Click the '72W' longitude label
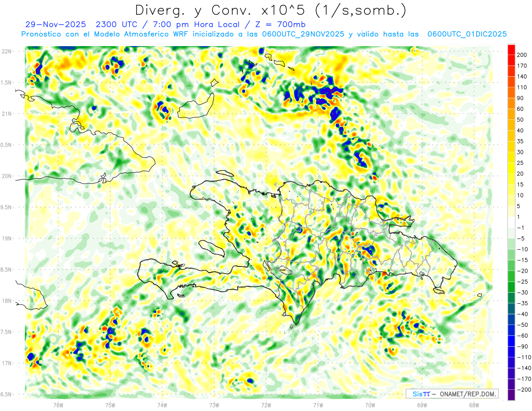The image size is (532, 411). [266, 405]
